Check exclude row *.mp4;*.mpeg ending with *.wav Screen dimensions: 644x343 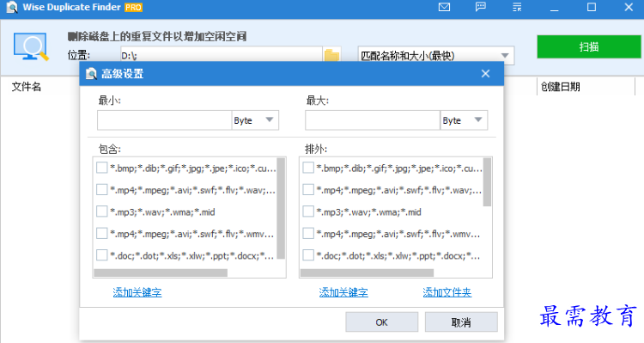tap(308, 190)
